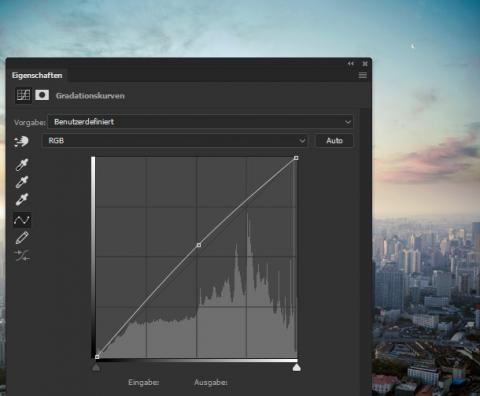This screenshot has width=480, height=396.
Task: Select the top-right curve endpoint
Action: [x=296, y=158]
